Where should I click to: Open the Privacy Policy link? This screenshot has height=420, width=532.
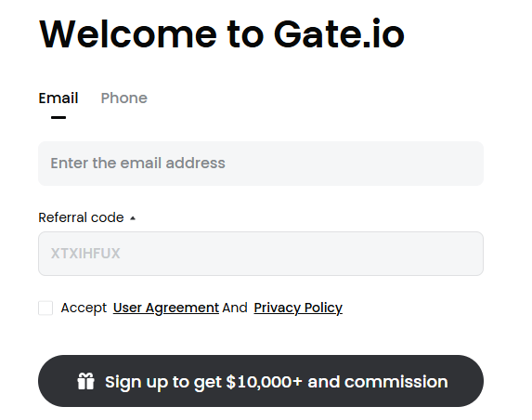pyautogui.click(x=298, y=308)
